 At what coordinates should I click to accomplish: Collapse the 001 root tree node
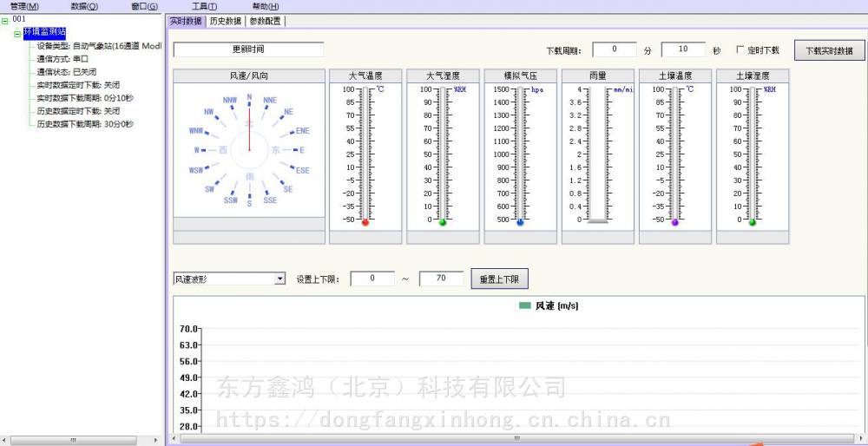[x=5, y=20]
